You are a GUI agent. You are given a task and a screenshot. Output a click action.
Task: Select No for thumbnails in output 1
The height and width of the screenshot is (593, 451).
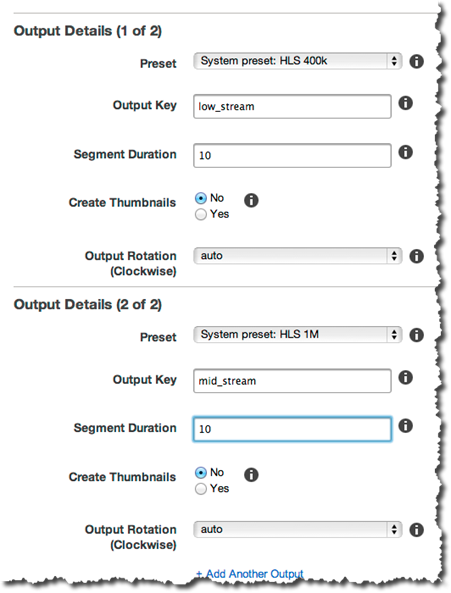point(201,198)
